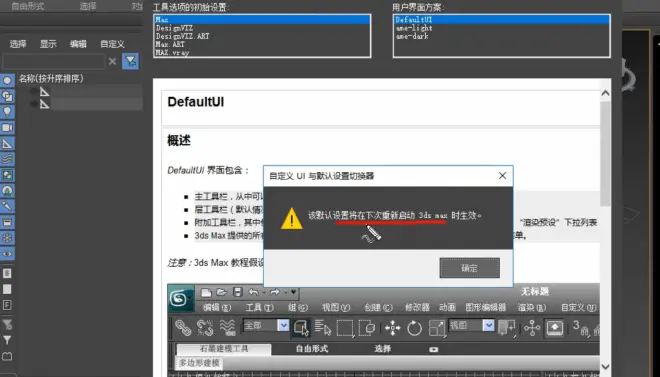This screenshot has width=660, height=377.
Task: Select MAX.vray initial settings entry
Action: [262, 53]
